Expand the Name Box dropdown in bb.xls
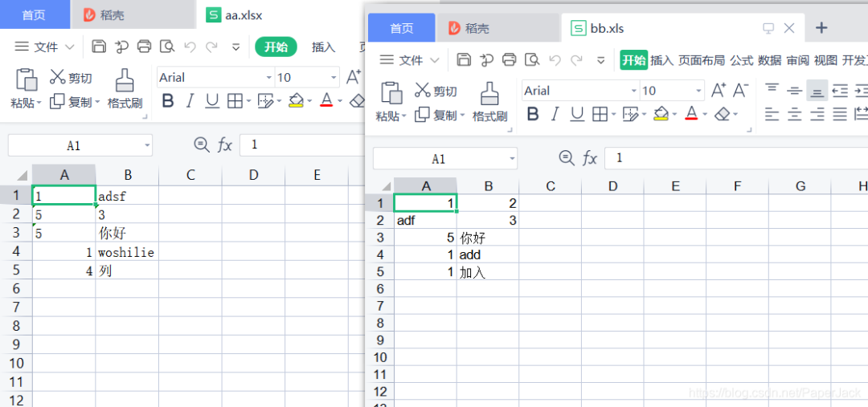The width and height of the screenshot is (868, 407). 512,159
